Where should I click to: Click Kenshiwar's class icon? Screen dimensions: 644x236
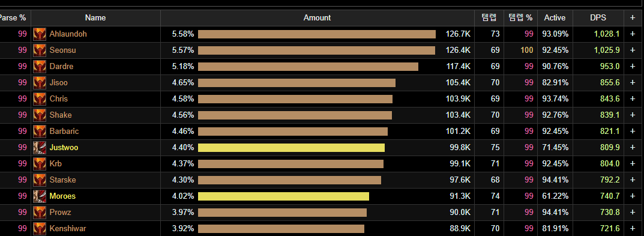click(40, 229)
